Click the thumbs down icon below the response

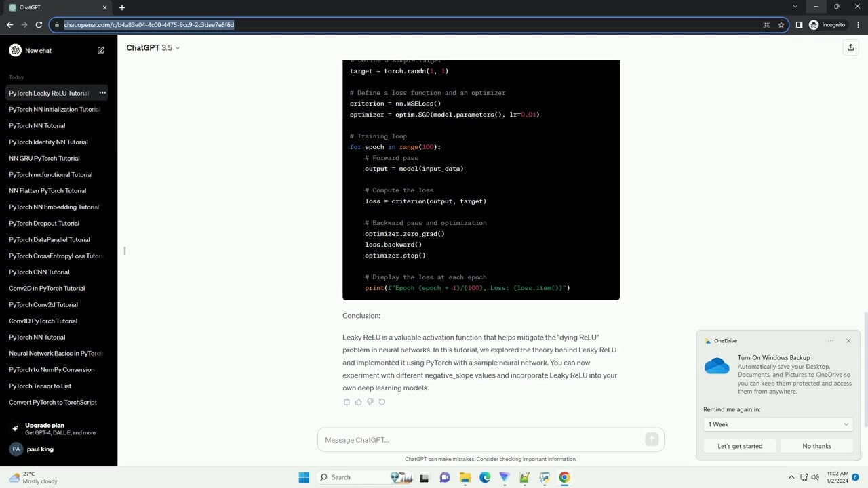click(x=370, y=402)
